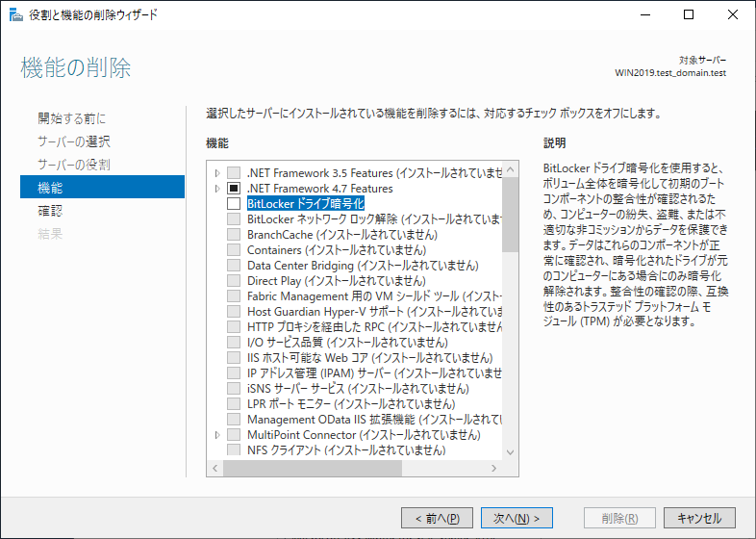
Task: Select the Host Guardian Hyper-V サポート row
Action: point(374,312)
